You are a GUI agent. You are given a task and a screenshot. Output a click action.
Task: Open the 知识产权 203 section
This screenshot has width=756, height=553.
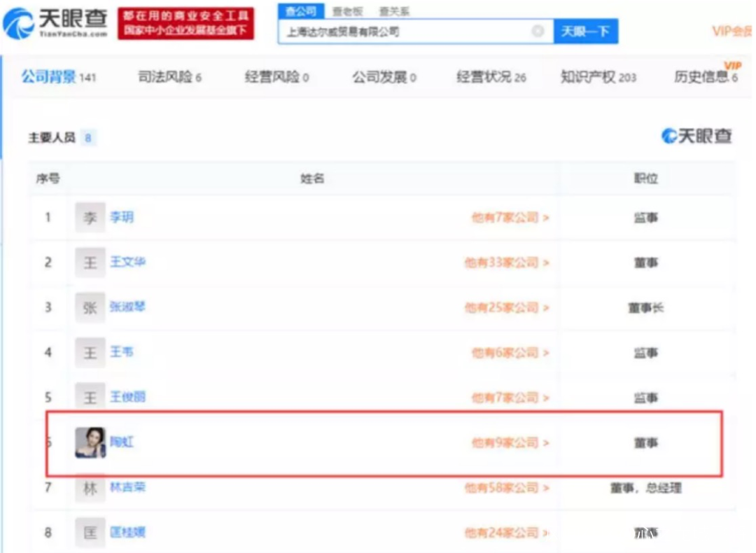598,77
